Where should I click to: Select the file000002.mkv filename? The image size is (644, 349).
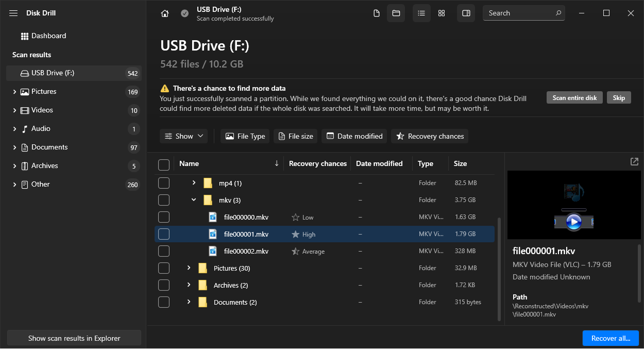246,251
